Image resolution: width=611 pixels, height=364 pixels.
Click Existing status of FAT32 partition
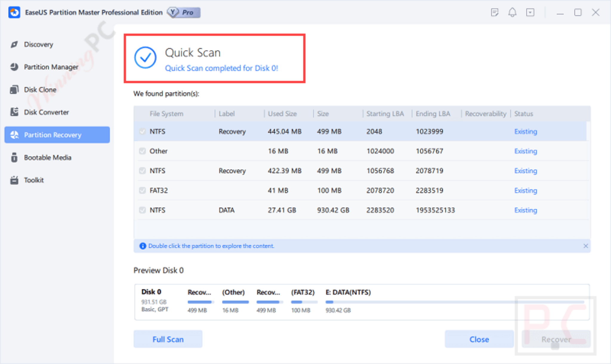pyautogui.click(x=525, y=190)
